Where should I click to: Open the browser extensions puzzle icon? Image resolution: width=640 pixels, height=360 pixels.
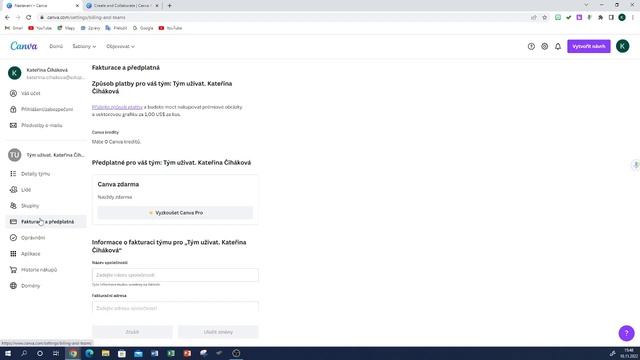tap(600, 18)
